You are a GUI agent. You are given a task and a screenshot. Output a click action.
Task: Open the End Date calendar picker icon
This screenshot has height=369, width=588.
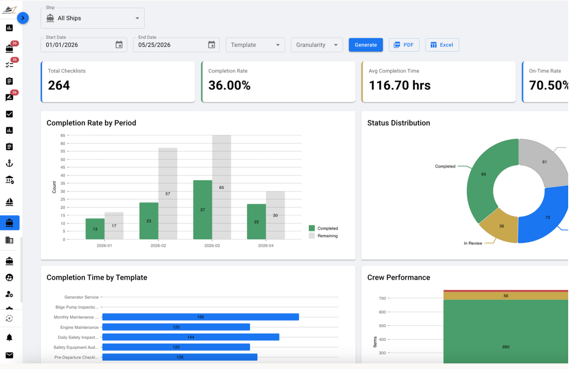tap(212, 45)
